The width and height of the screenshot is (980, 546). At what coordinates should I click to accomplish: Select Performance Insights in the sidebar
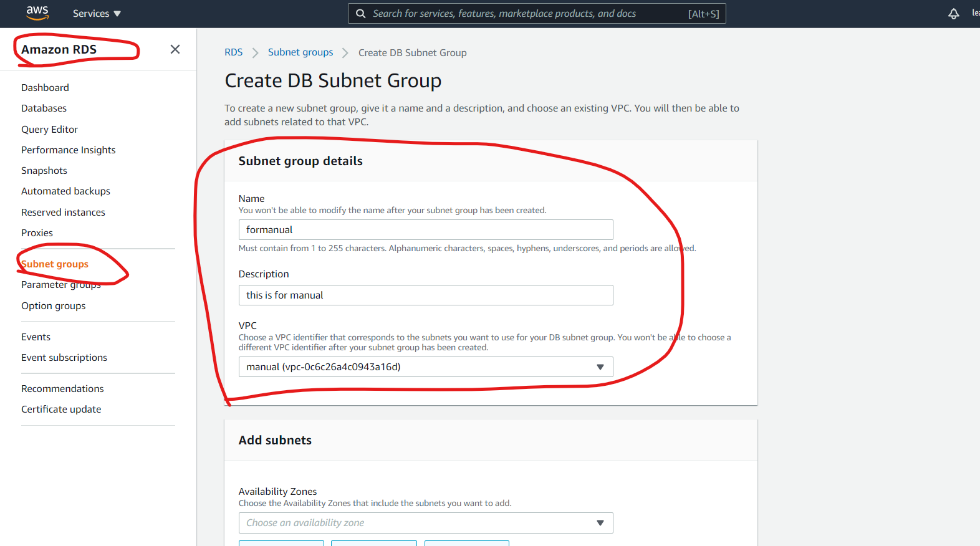pos(69,150)
